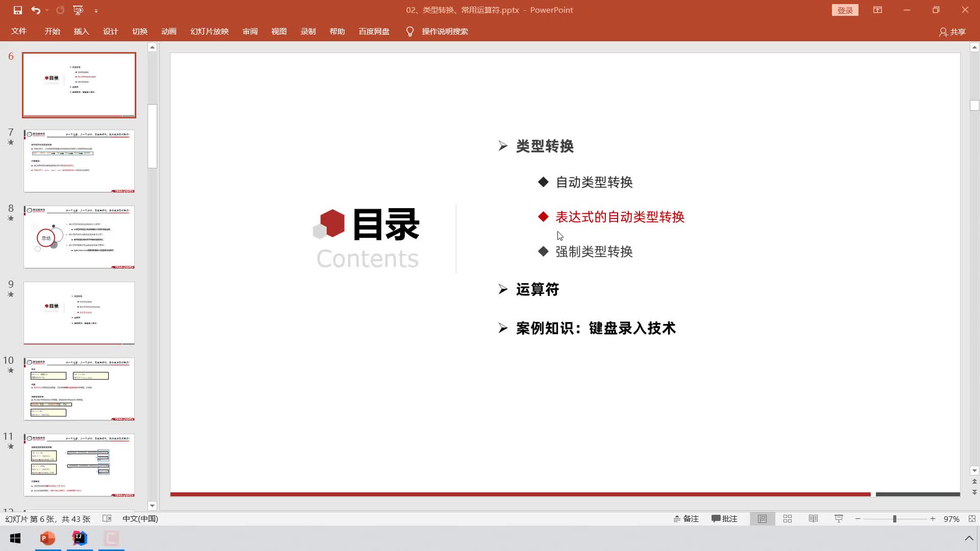This screenshot has width=980, height=551.
Task: Click red 表达式的自动类型转换 text
Action: pos(620,217)
